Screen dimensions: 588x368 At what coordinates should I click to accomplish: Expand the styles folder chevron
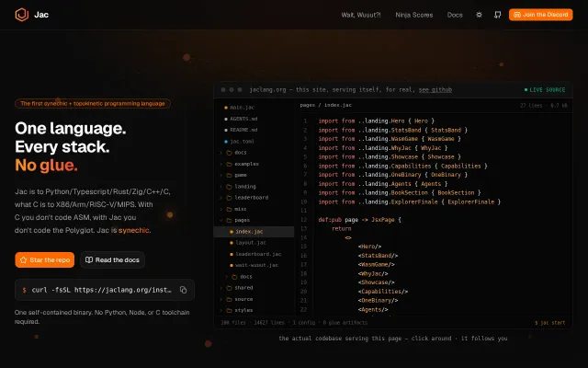[x=220, y=310]
